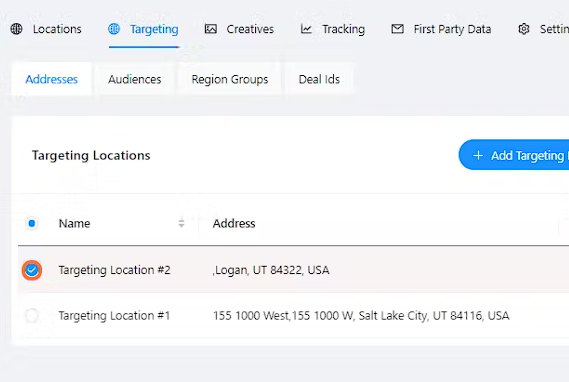The width and height of the screenshot is (569, 382).
Task: Click the Salt Lake City address cell
Action: point(361,316)
